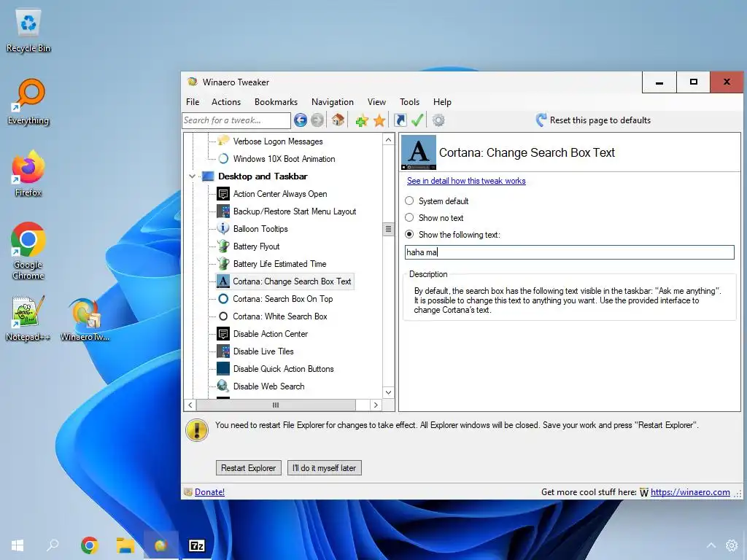Open the Navigation menu
747x560 pixels.
tap(333, 102)
